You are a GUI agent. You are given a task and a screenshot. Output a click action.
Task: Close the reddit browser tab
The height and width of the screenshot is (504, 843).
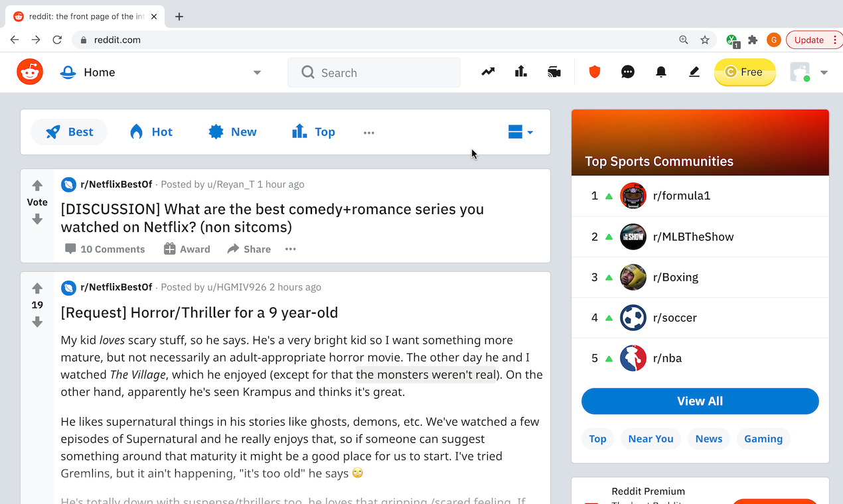click(154, 17)
